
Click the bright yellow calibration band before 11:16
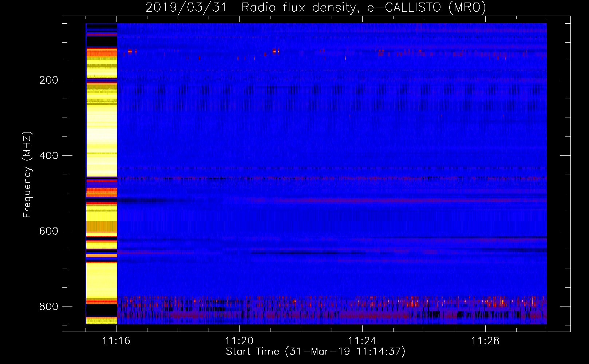(x=102, y=174)
